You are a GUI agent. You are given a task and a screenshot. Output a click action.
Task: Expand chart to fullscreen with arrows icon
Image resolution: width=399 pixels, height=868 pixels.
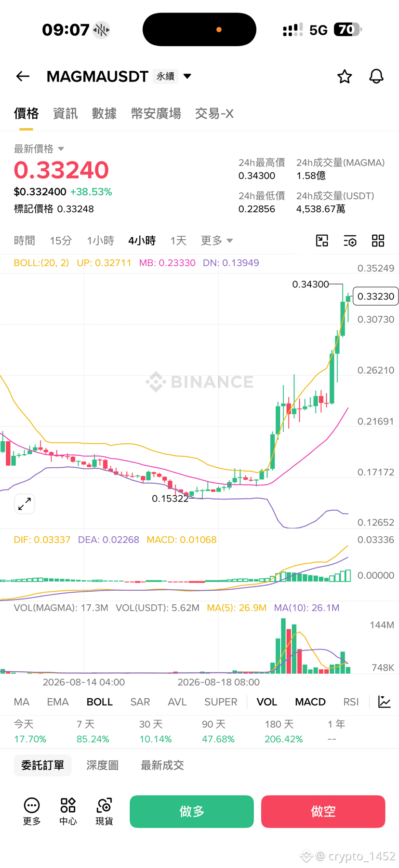25,504
